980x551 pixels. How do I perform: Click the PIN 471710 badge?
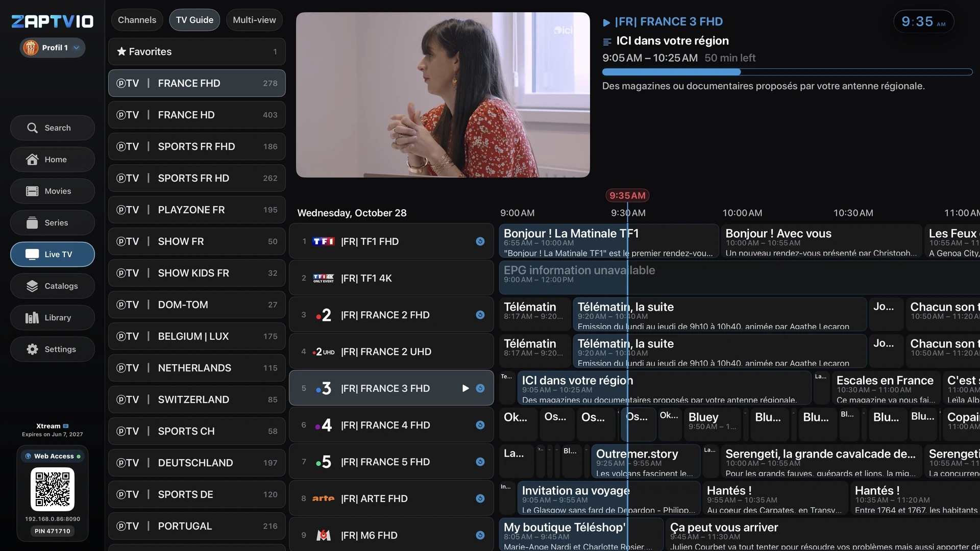point(53,531)
